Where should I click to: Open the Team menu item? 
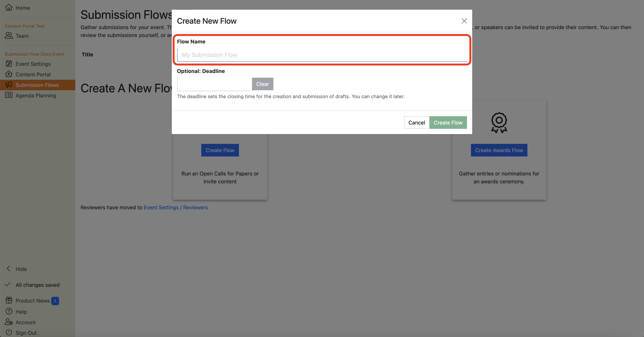22,36
